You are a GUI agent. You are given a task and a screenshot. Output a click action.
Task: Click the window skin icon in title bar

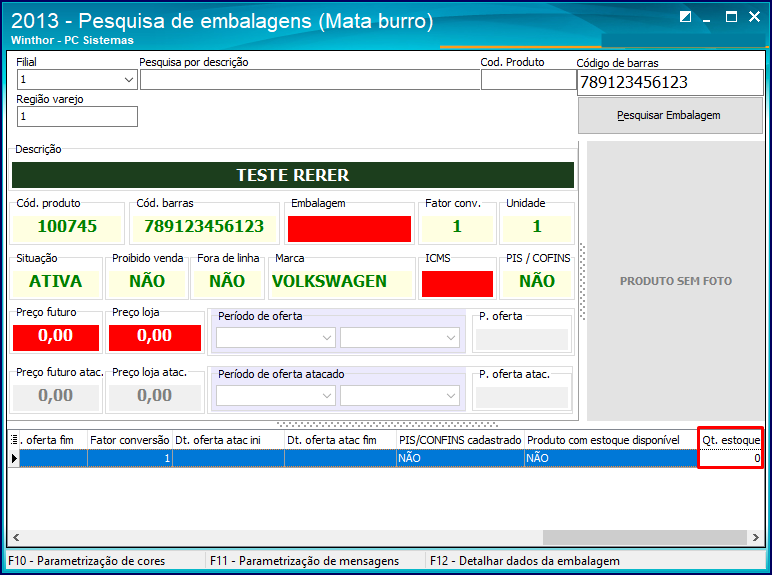(685, 17)
